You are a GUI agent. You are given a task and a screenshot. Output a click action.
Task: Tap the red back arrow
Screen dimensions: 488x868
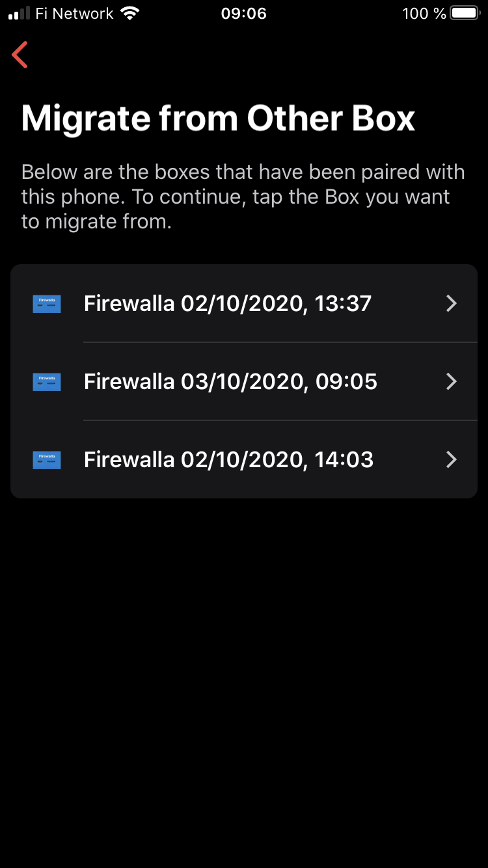tap(20, 55)
